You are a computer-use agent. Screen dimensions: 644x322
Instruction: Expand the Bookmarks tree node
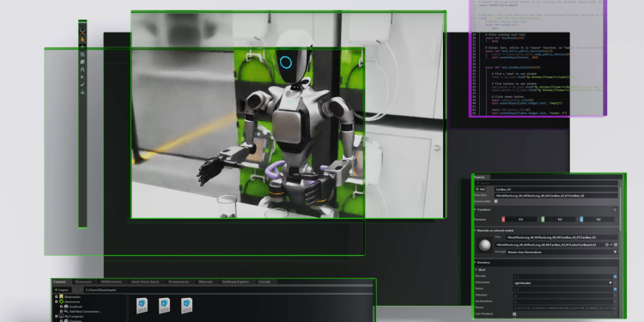[57, 297]
